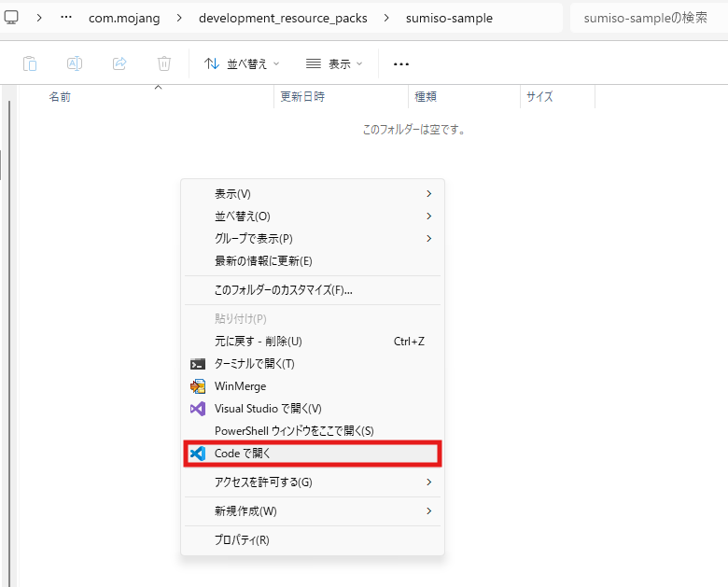Choose Code で開く entry

click(313, 454)
